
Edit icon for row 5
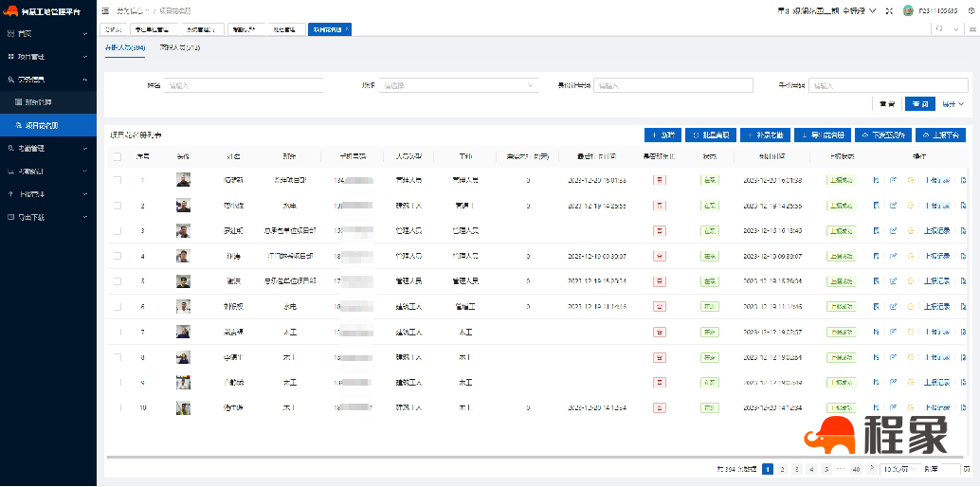tap(894, 281)
